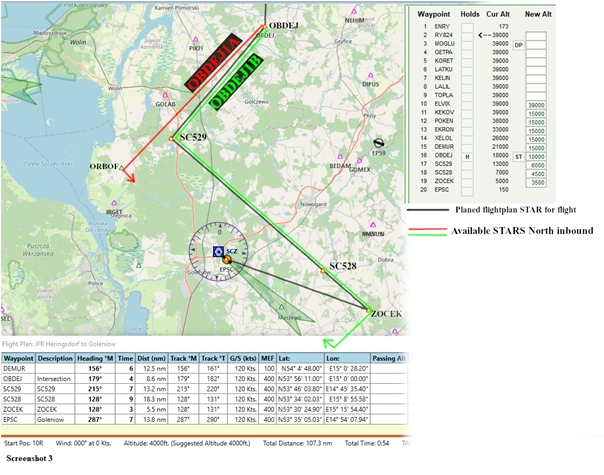Select the SC529 cell in Waypoint column of table
The image size is (604, 475).
[18, 389]
